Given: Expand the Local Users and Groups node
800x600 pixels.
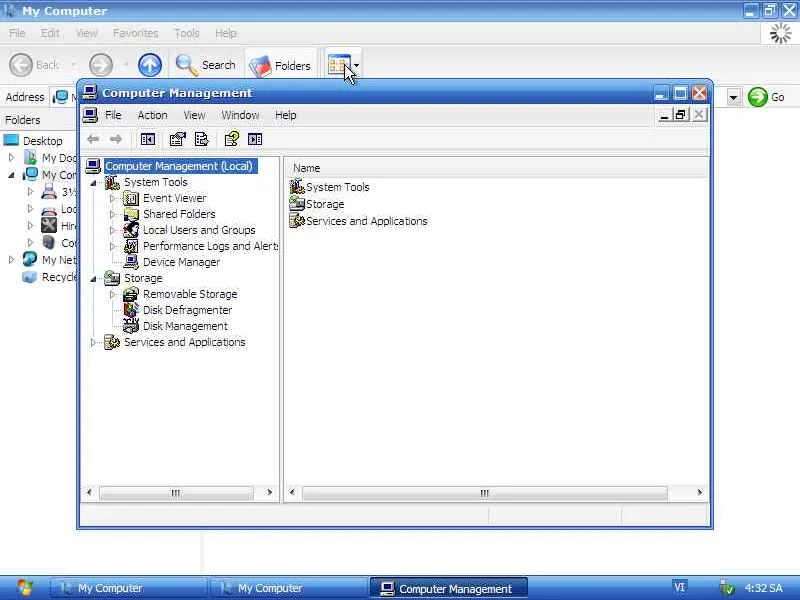Looking at the screenshot, I should click(113, 230).
